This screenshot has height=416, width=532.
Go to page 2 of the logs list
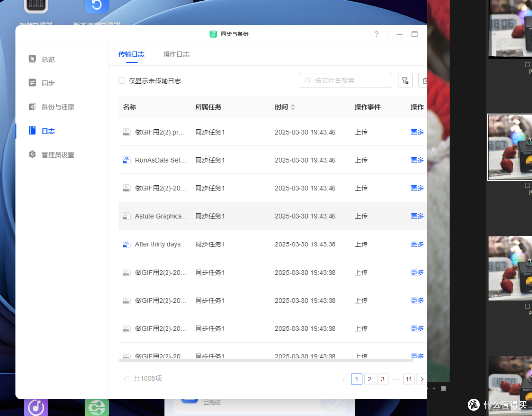(x=369, y=379)
